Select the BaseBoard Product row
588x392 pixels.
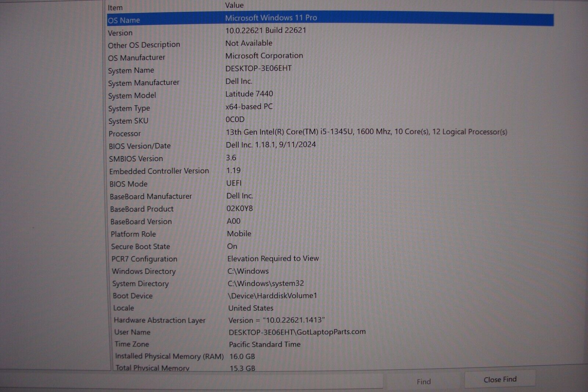[x=142, y=209]
